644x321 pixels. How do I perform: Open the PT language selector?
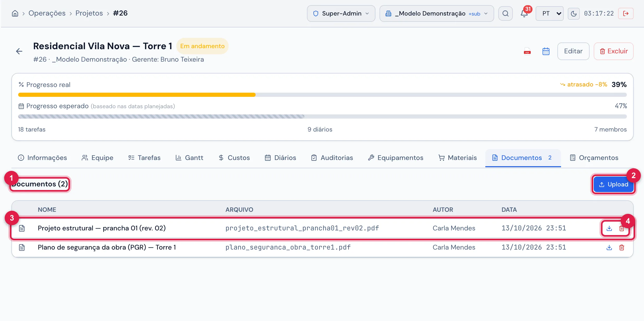[550, 13]
